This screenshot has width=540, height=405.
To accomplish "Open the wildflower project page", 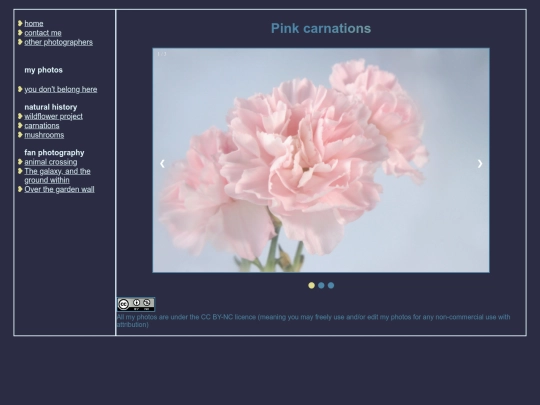I will (53, 116).
